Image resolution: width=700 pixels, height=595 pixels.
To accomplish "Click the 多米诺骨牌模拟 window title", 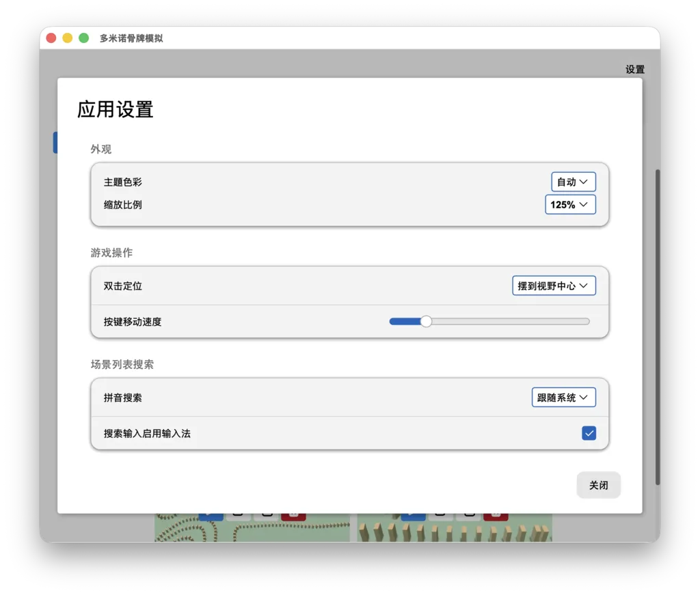I will 131,38.
